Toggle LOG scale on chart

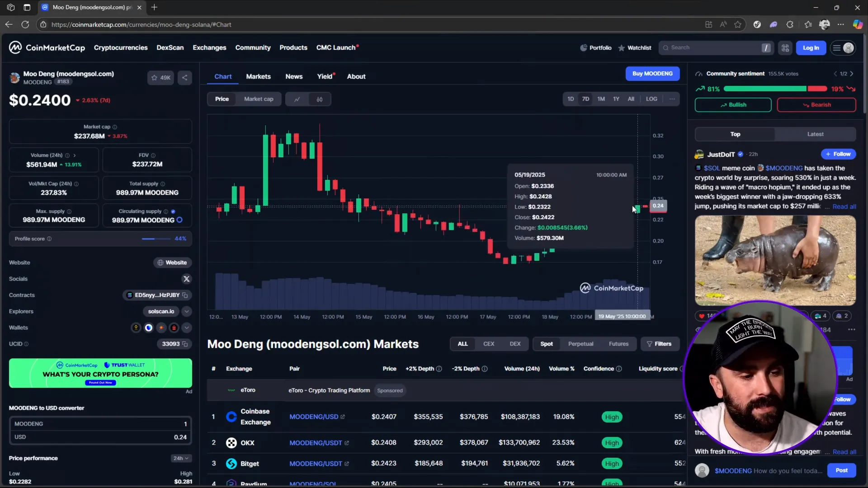click(x=651, y=99)
